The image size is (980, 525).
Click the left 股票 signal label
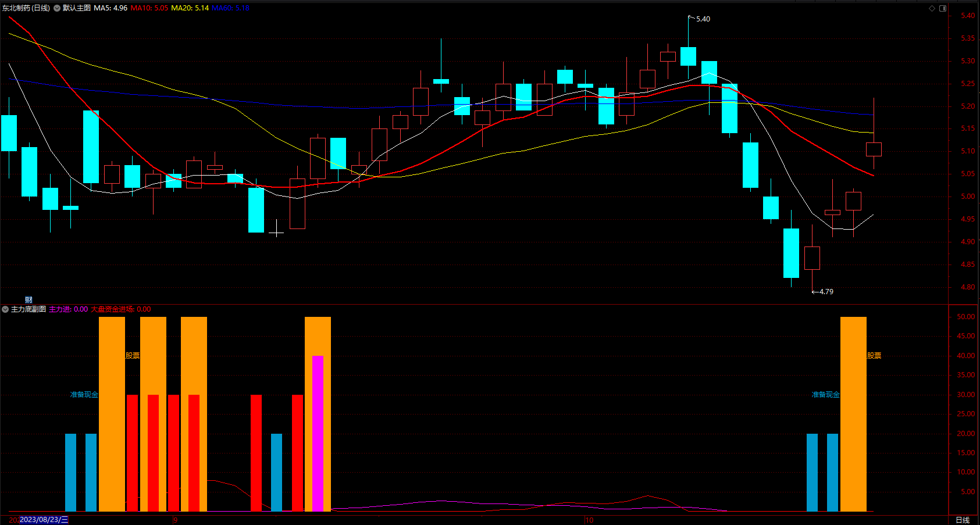click(133, 356)
